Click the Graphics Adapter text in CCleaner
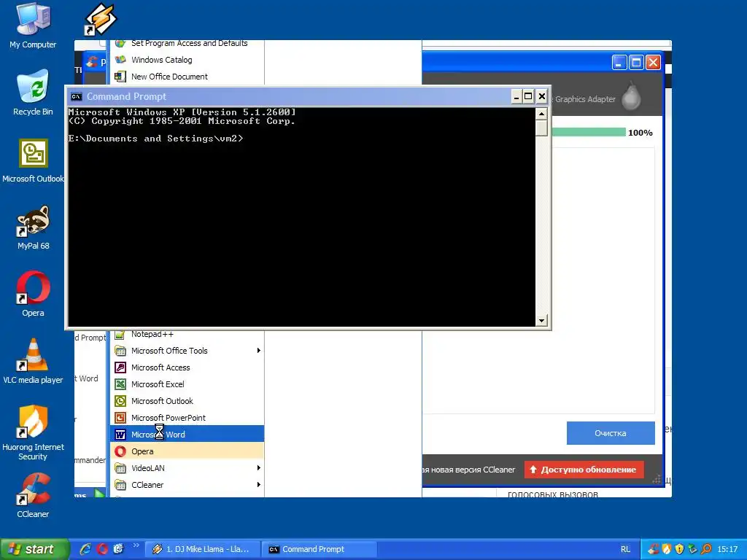The image size is (747, 560). click(x=585, y=99)
